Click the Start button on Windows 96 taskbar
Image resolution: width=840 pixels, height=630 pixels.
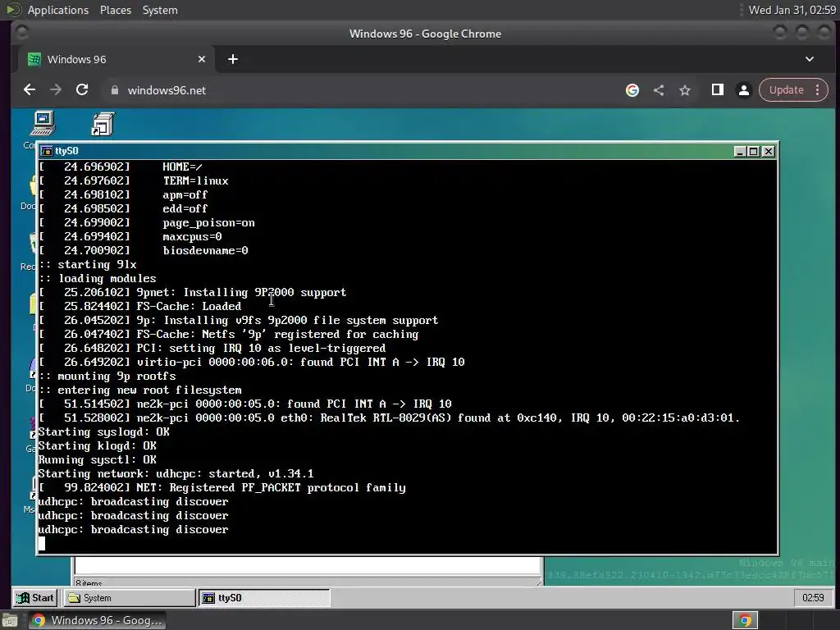point(35,598)
